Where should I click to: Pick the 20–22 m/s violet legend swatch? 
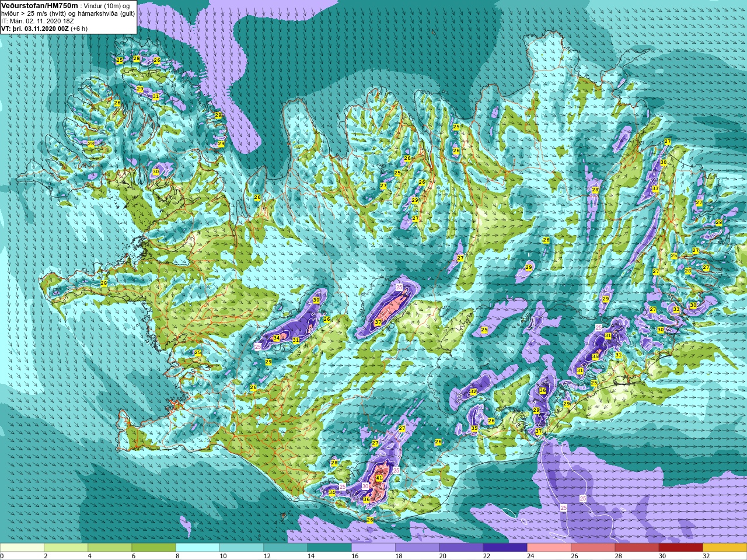point(461,548)
